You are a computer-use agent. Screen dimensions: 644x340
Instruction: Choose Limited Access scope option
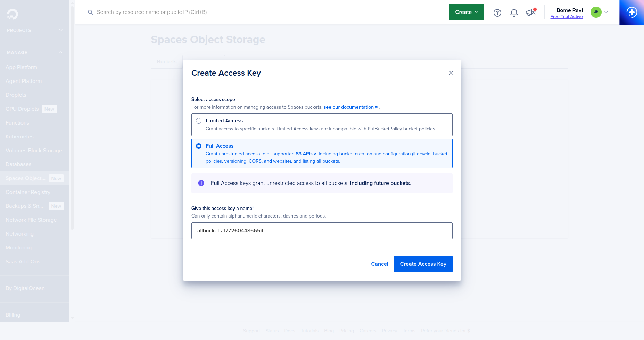pos(224,120)
